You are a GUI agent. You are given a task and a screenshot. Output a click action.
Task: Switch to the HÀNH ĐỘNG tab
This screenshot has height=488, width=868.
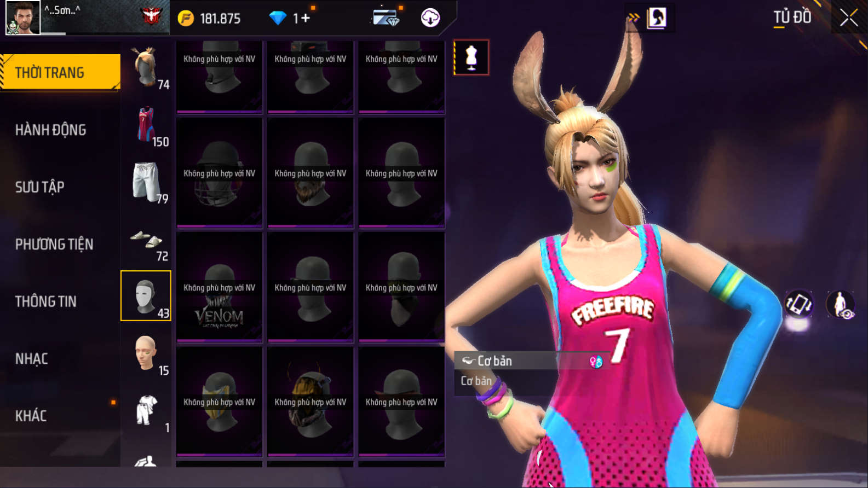(50, 130)
